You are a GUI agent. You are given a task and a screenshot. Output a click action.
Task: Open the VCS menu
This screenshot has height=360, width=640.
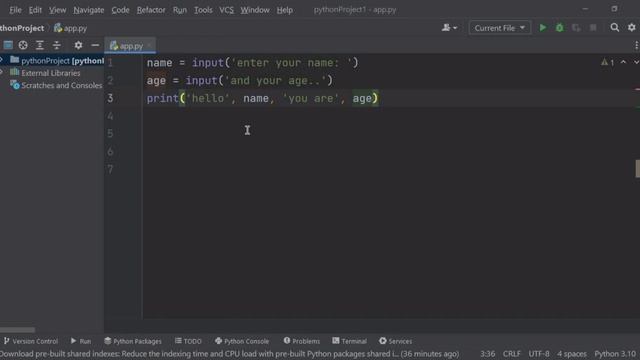pyautogui.click(x=227, y=10)
